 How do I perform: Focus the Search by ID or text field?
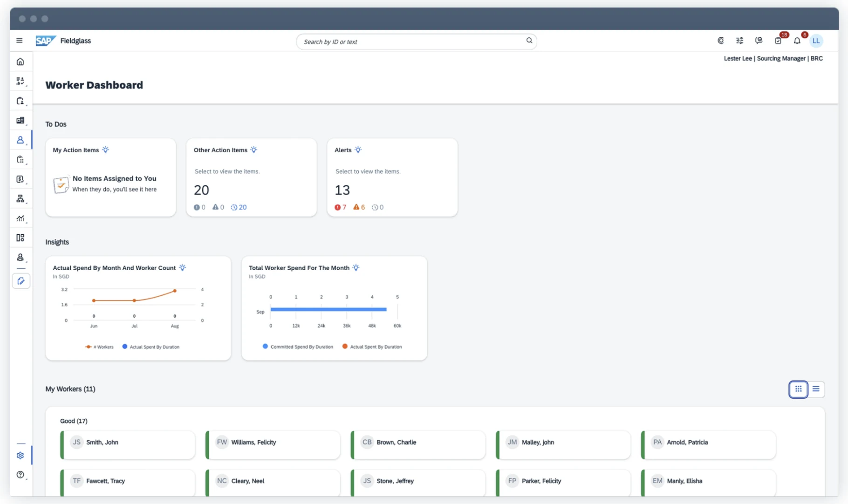tap(416, 41)
